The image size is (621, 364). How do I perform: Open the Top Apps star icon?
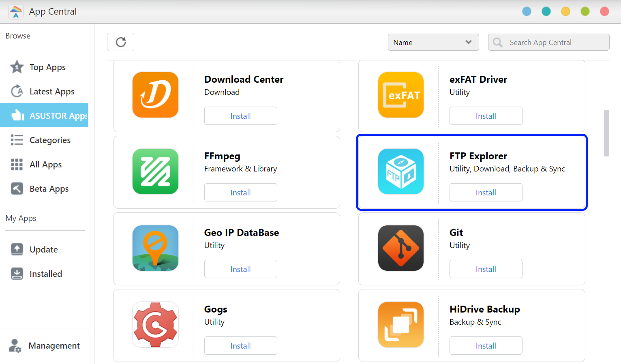17,67
